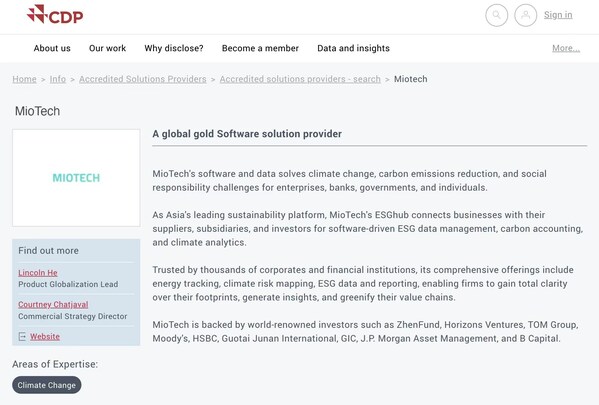Click 'Product Globalization Lead' text

point(68,284)
